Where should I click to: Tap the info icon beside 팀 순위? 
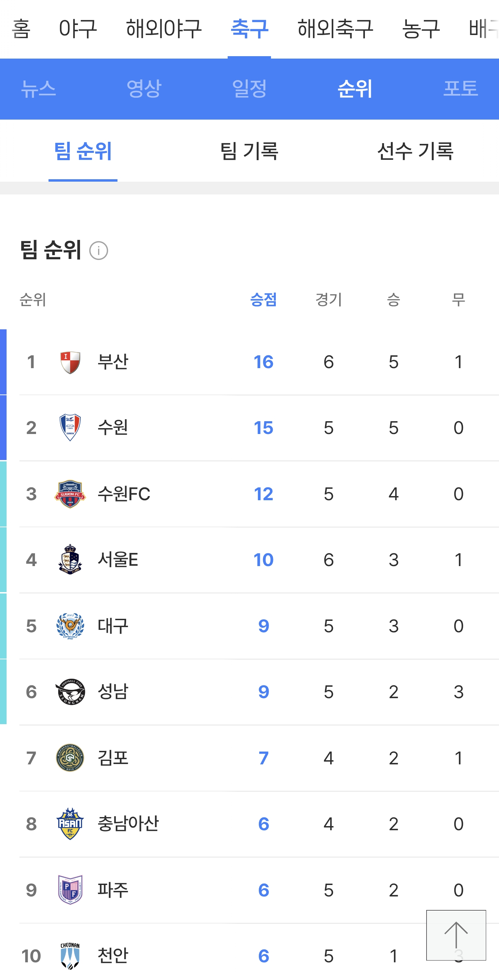click(x=98, y=251)
